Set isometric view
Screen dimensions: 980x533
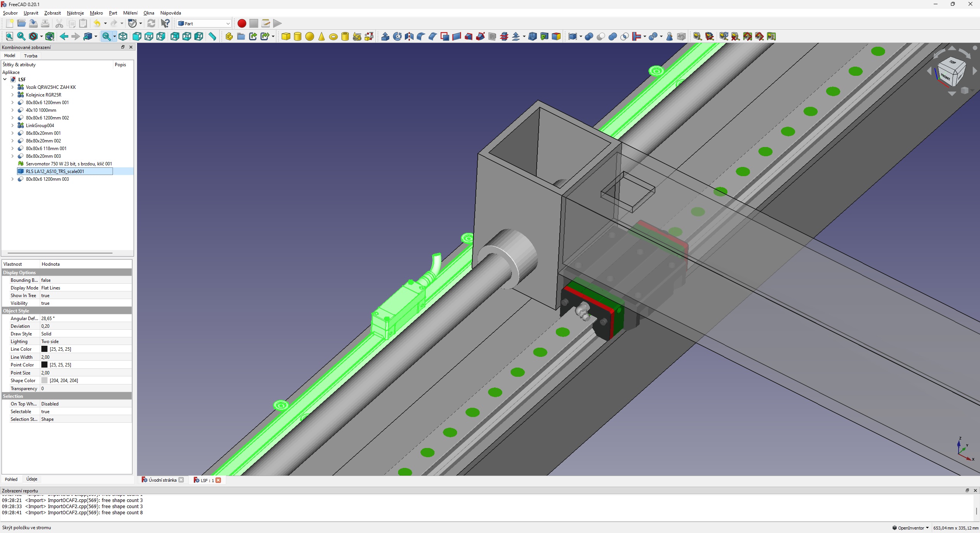[123, 36]
